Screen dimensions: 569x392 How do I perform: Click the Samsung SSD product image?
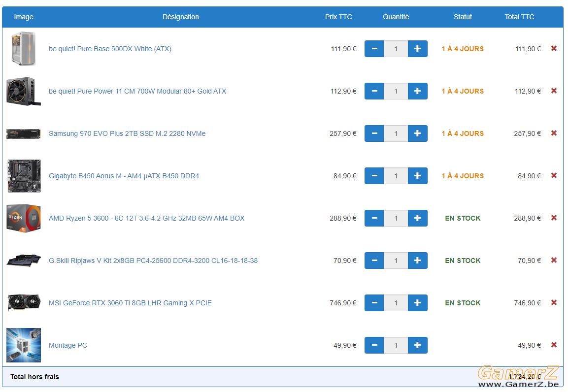[x=24, y=133]
